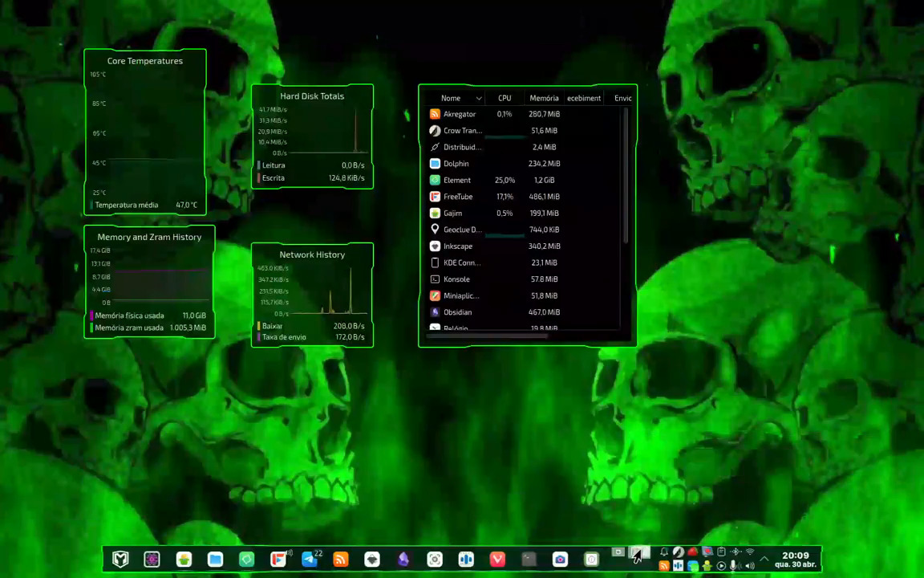
Task: Select the Miniaplic... process row
Action: point(523,295)
